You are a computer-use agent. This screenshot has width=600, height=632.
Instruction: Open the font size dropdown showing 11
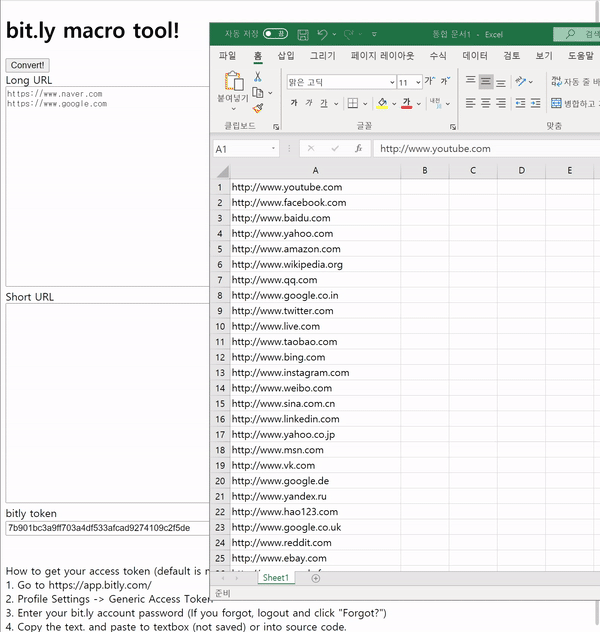(x=418, y=83)
